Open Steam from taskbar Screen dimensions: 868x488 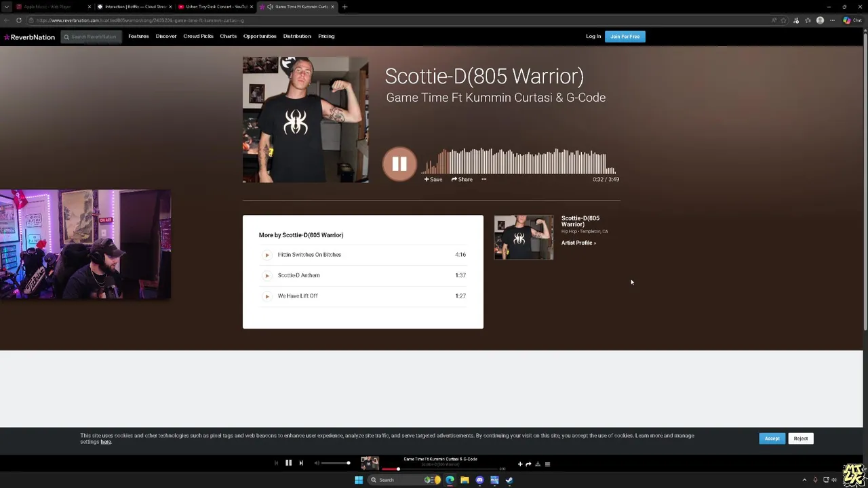click(509, 480)
